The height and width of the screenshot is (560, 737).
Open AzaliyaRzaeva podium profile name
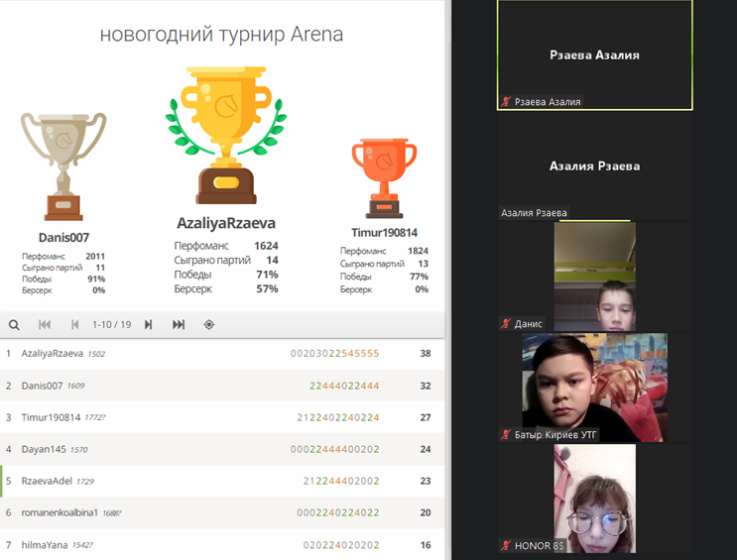225,224
